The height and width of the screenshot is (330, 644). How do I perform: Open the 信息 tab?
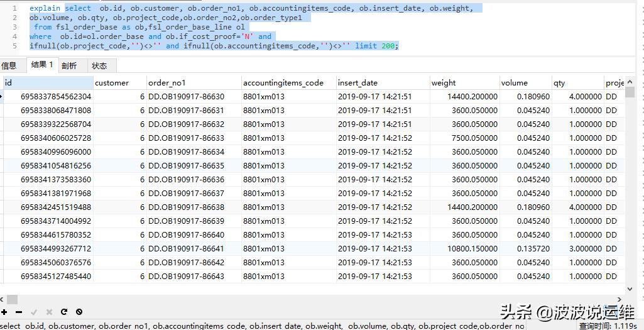click(9, 66)
